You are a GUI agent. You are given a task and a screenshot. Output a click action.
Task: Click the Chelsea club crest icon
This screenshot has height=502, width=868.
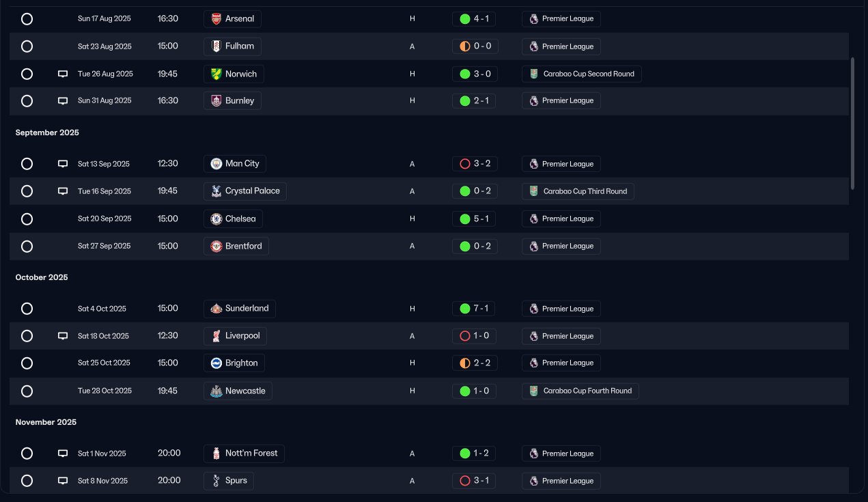click(x=216, y=219)
